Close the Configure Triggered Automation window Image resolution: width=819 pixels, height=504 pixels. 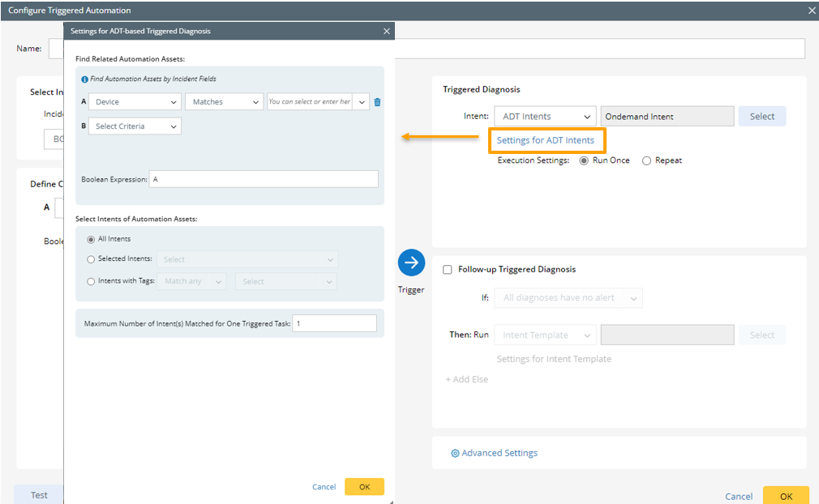coord(811,11)
